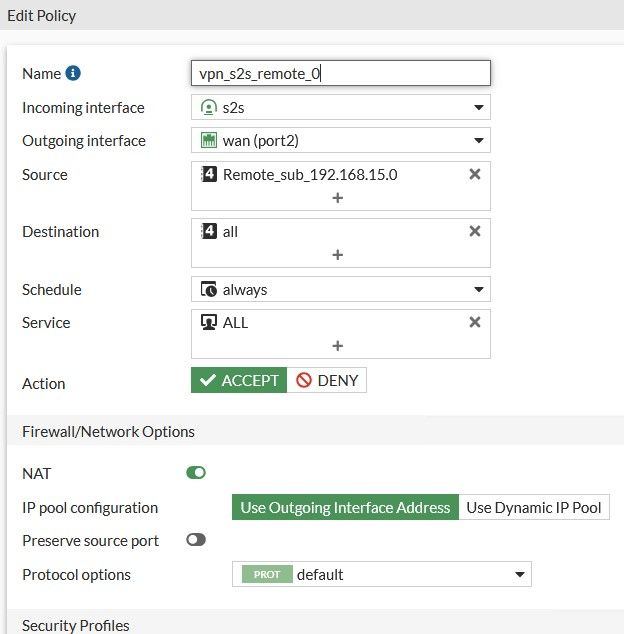Remove ALL entry from Service field

point(475,322)
